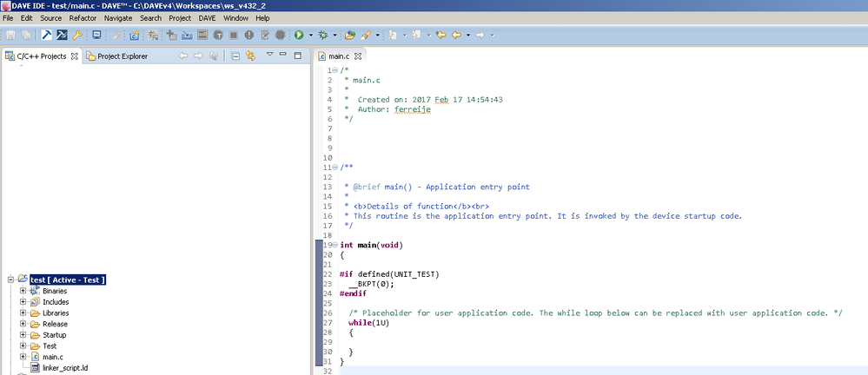Open the Help menu
Viewport: 868px width, 375px height.
tap(262, 17)
